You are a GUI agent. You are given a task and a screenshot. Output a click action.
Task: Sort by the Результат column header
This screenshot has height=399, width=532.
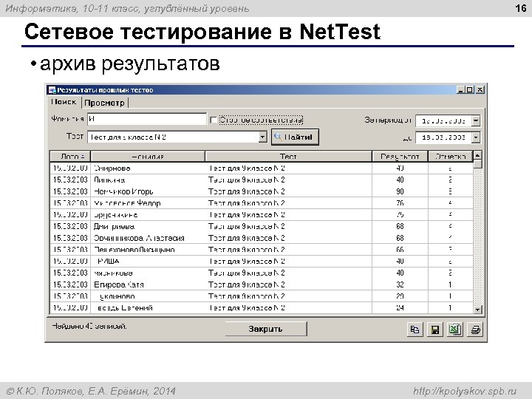point(400,157)
